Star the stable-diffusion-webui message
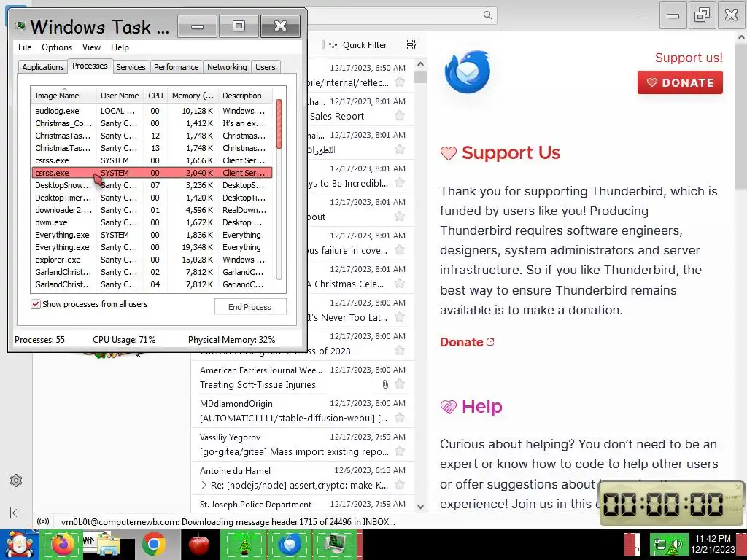 (x=400, y=418)
